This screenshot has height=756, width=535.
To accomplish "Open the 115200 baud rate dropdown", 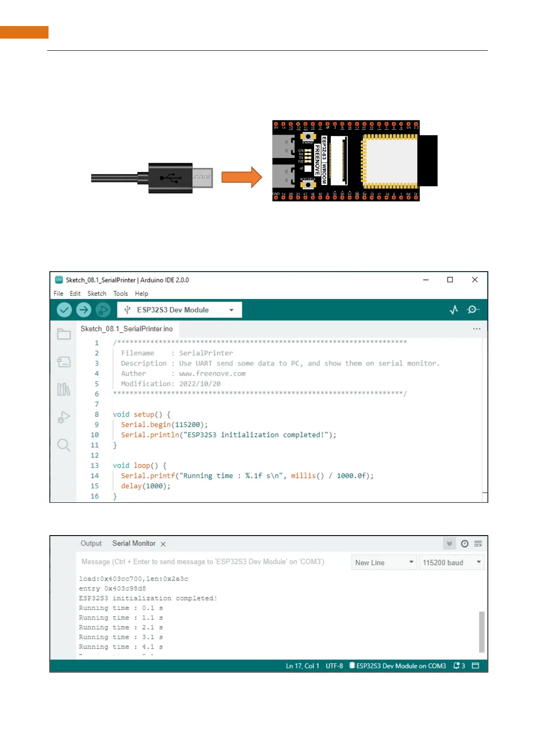I will pos(451,563).
